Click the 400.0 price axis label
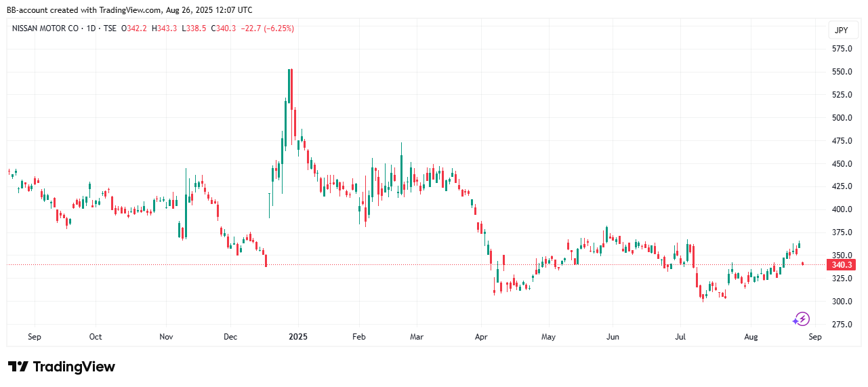This screenshot has height=387, width=868. 842,209
